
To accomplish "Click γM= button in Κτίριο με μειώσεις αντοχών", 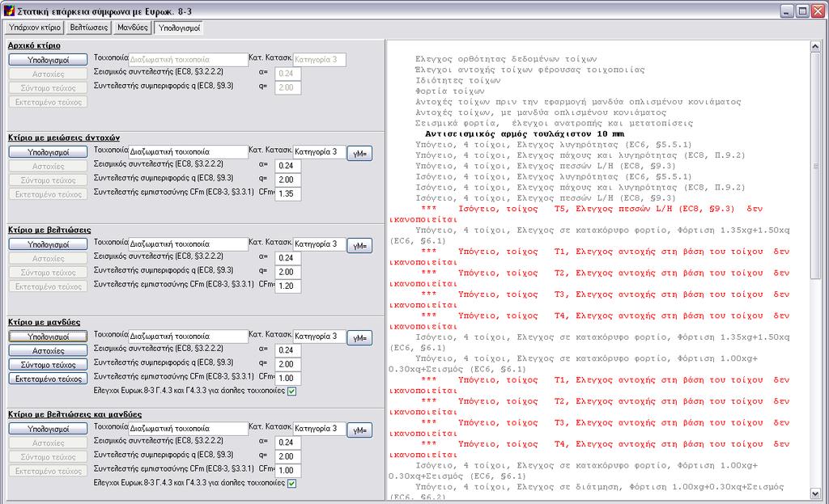I will tap(359, 153).
